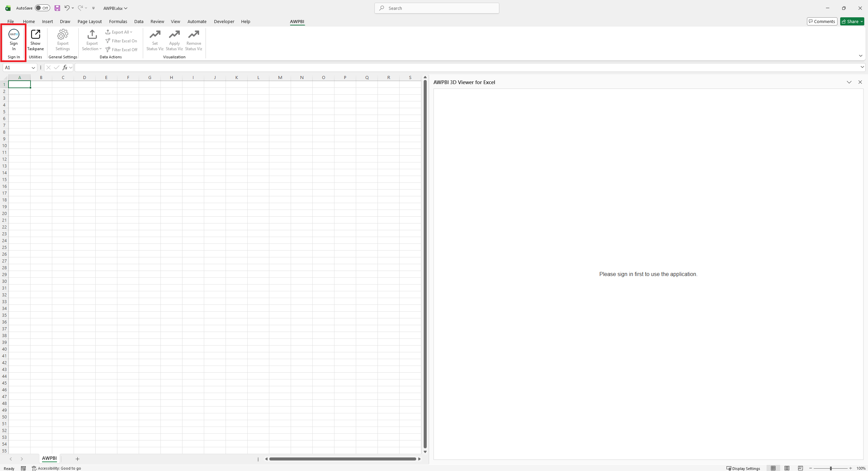Screen dimensions: 868x471
Task: Zoom in with the plus button
Action: [x=850, y=468]
